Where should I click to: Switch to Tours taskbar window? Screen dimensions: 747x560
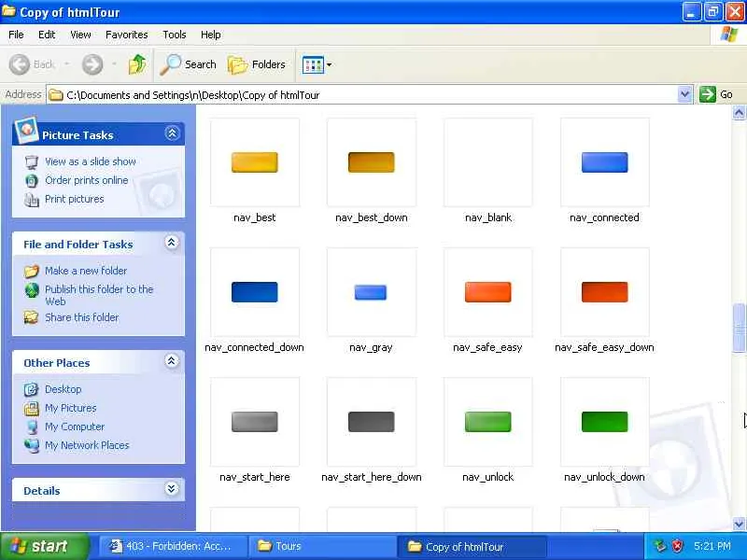322,546
